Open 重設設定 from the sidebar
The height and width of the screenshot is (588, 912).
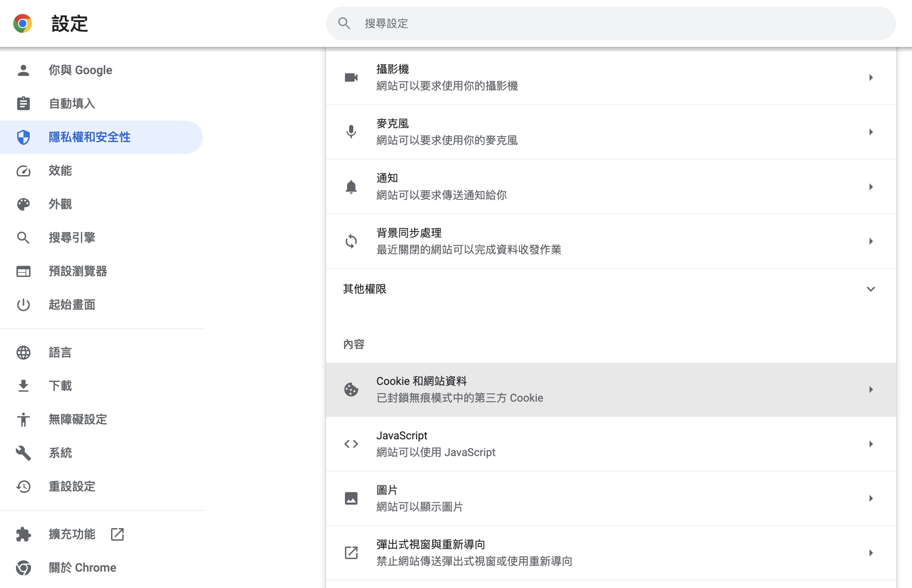click(72, 486)
